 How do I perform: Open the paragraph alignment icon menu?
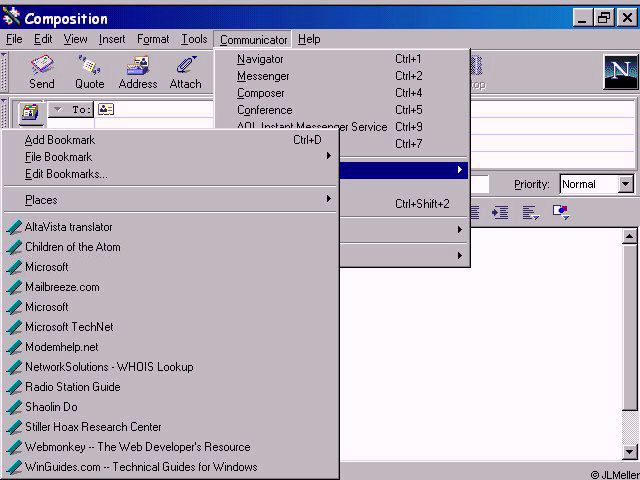pyautogui.click(x=531, y=212)
